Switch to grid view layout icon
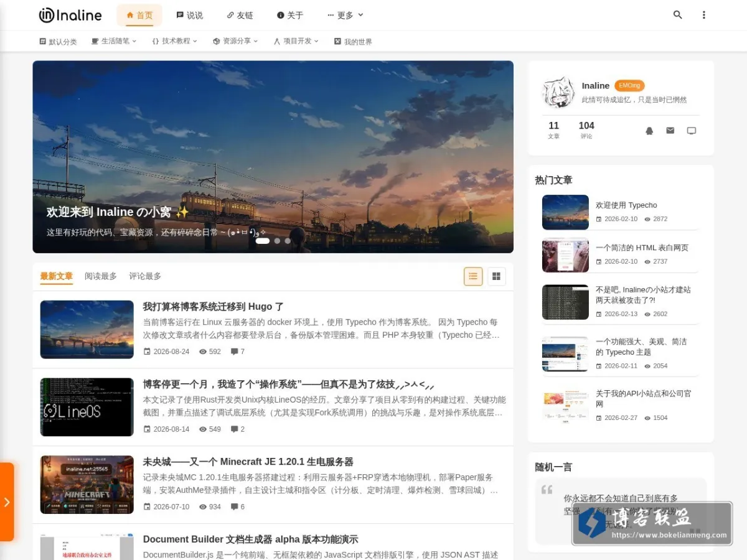The height and width of the screenshot is (560, 747). pos(496,276)
